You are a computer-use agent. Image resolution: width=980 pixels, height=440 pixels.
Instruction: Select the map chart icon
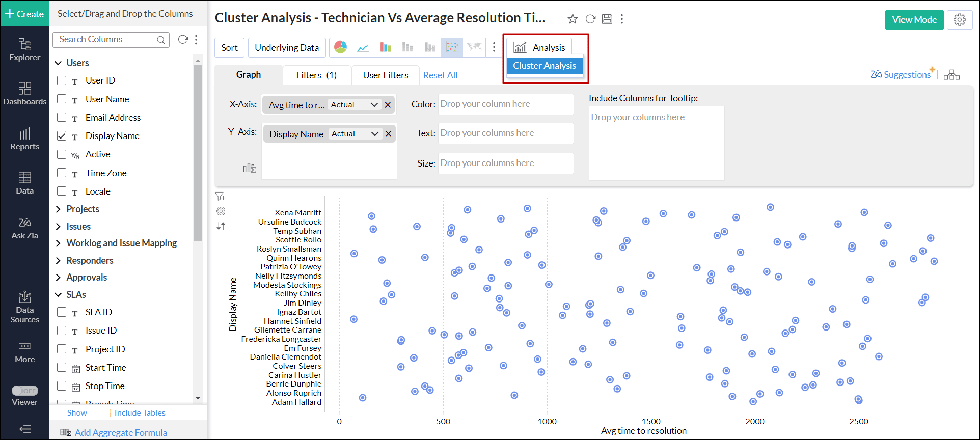[474, 47]
